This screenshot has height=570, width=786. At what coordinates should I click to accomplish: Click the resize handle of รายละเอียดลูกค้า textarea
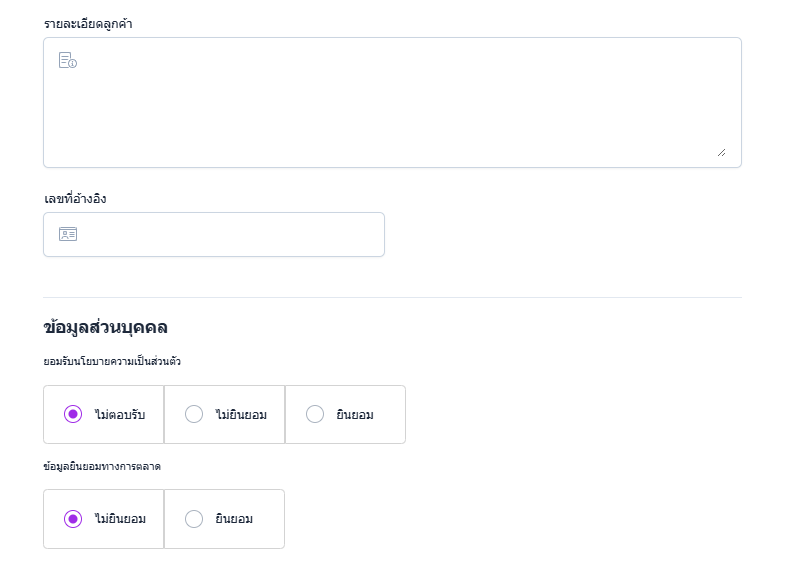point(721,152)
